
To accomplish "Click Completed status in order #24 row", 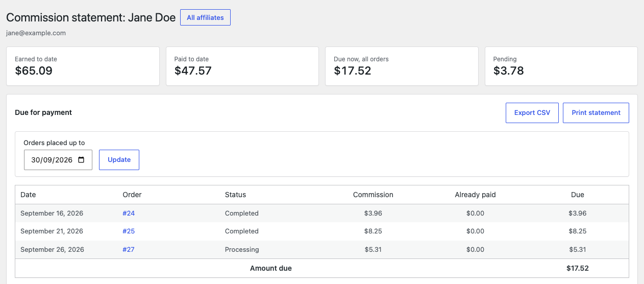I will click(x=242, y=213).
